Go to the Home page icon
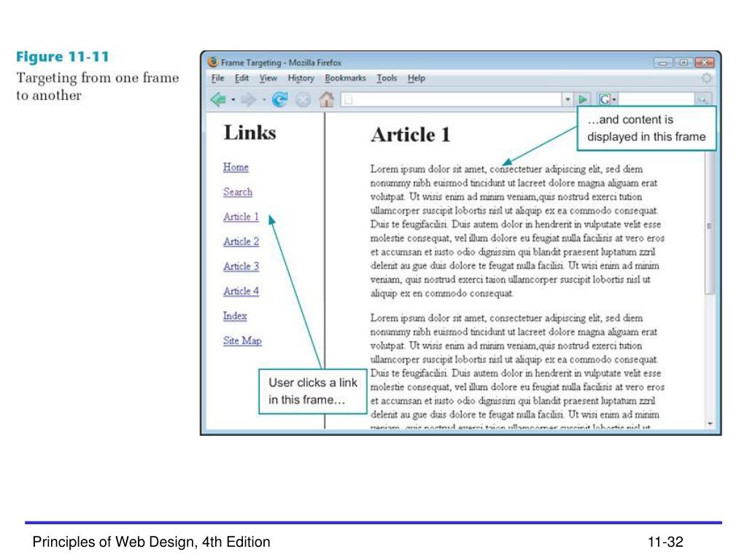 coord(327,99)
